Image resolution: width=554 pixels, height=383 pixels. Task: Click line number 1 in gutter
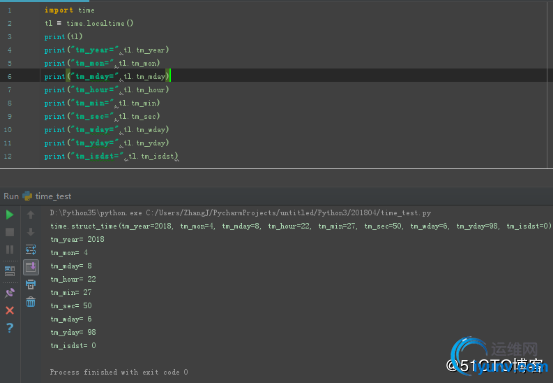click(9, 11)
